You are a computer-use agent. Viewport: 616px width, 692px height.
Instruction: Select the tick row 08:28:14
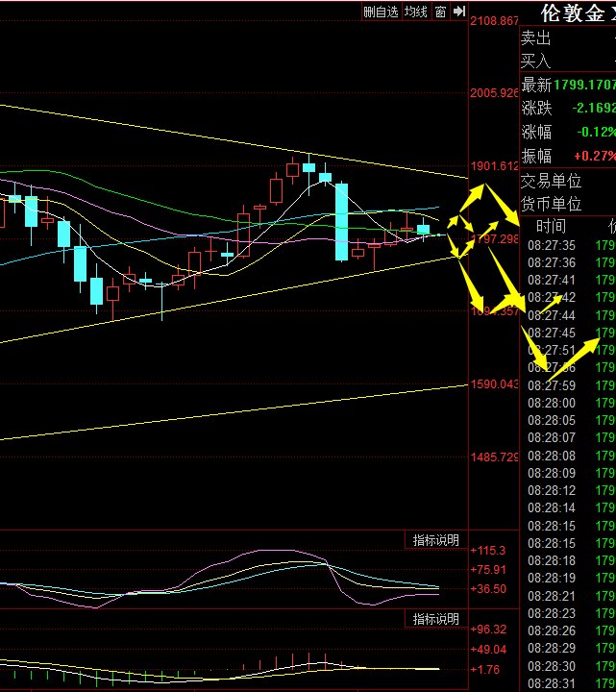click(568, 508)
